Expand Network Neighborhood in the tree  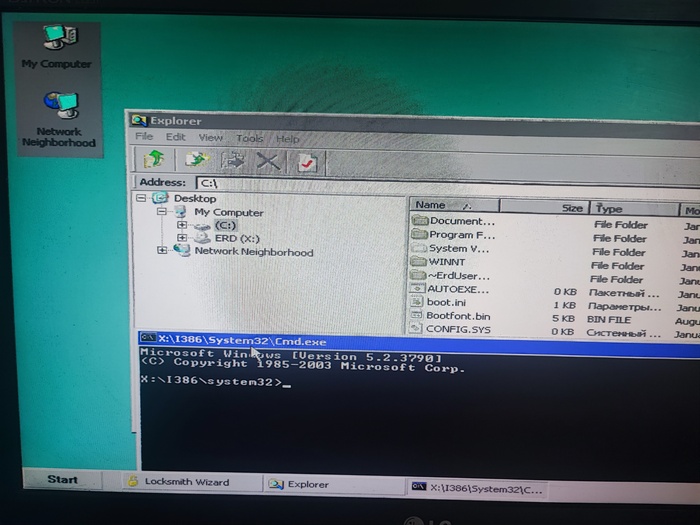162,251
